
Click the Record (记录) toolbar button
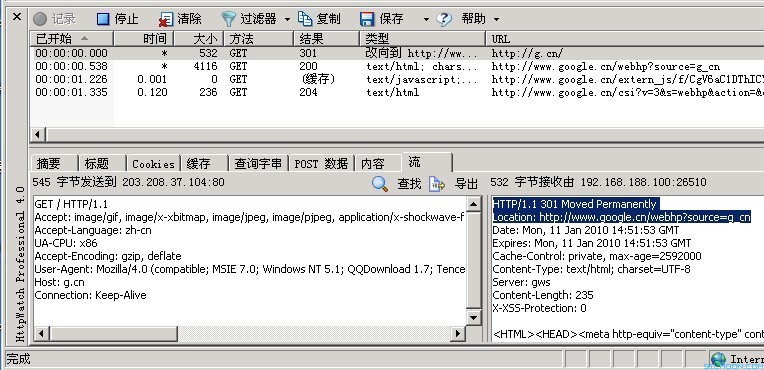click(x=55, y=19)
